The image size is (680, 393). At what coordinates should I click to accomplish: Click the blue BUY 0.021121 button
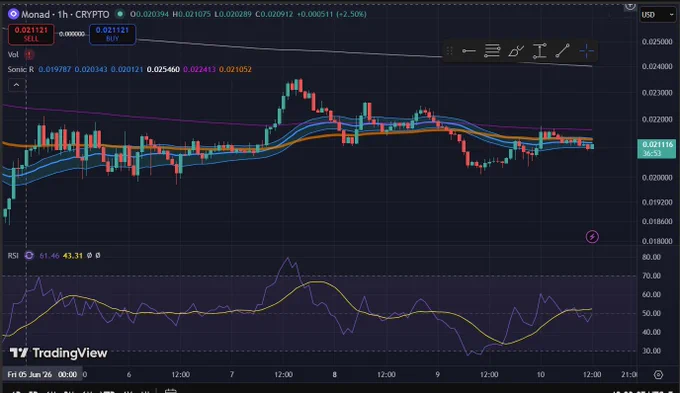112,34
